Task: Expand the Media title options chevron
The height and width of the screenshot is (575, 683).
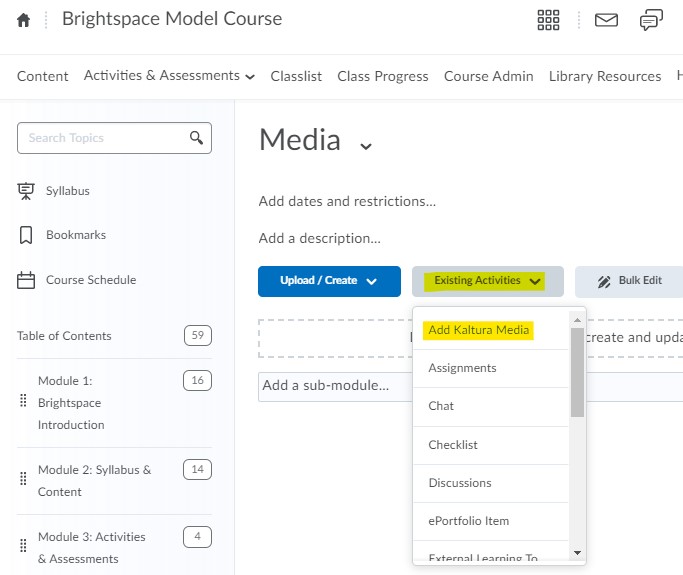Action: (x=366, y=146)
